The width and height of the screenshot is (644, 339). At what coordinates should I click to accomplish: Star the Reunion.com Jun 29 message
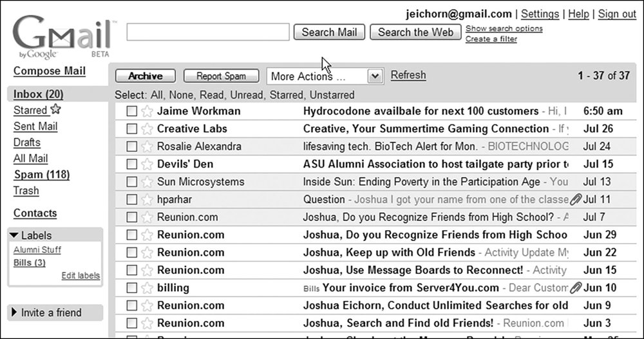coord(147,235)
